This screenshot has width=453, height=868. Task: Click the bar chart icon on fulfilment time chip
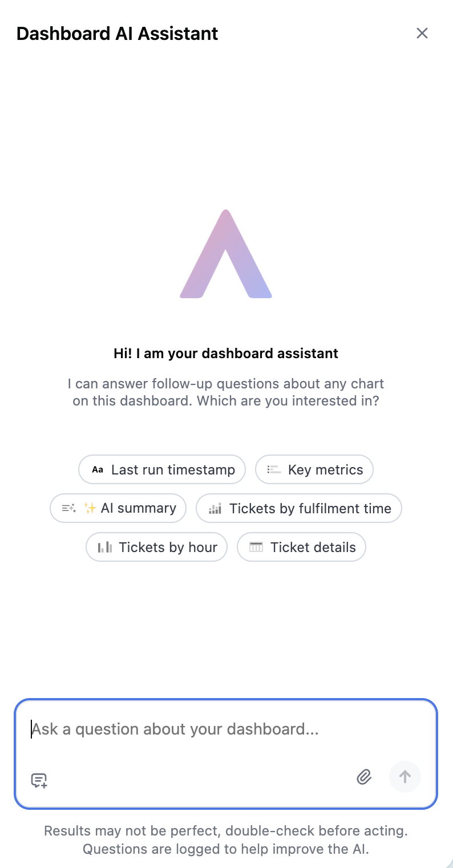click(x=214, y=508)
